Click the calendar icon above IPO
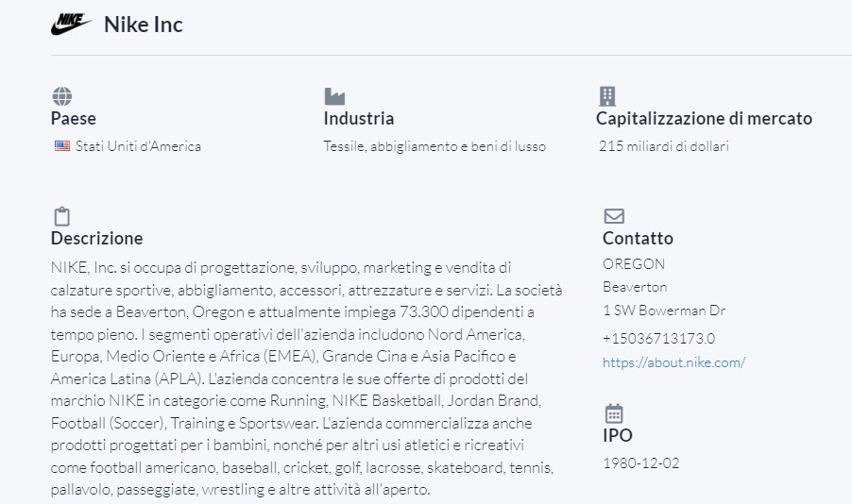The height and width of the screenshot is (504, 852). click(613, 413)
